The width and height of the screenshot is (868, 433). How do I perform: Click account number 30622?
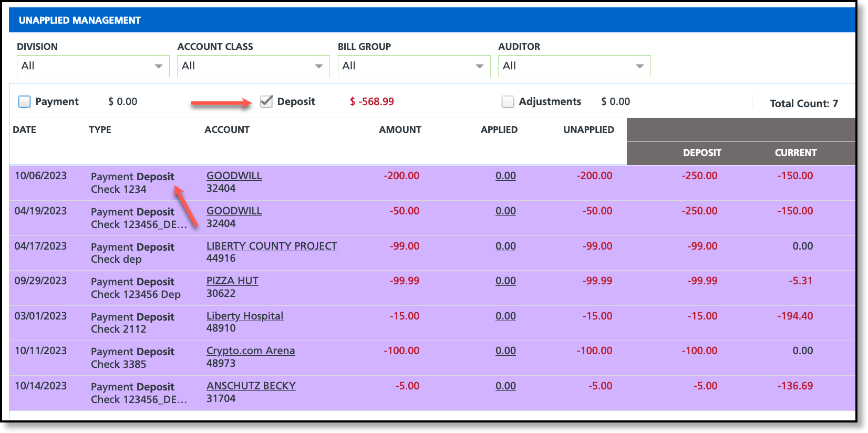coord(221,294)
